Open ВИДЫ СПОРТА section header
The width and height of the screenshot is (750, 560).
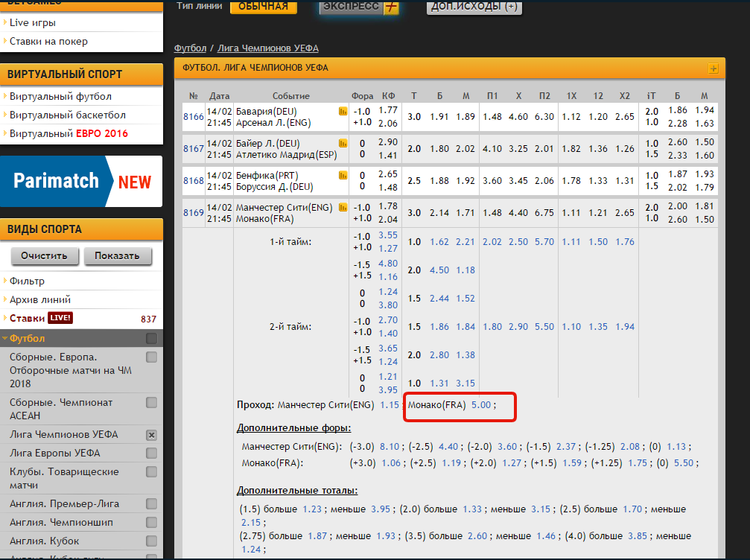click(81, 229)
